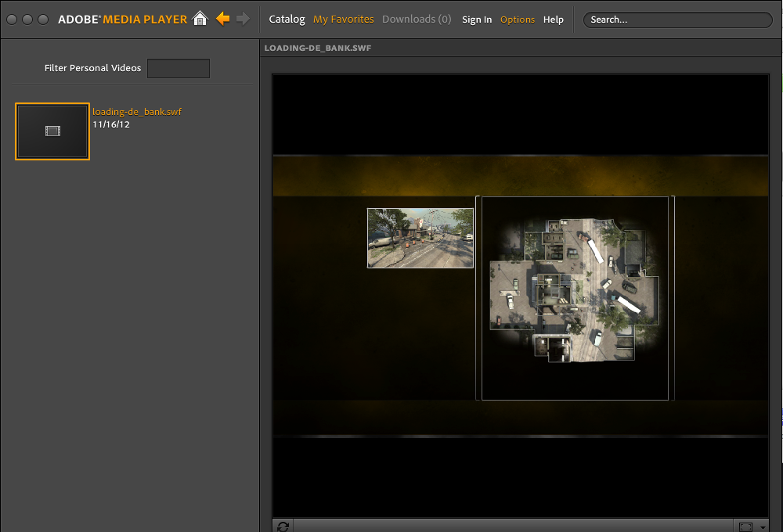The image size is (783, 532).
Task: Open Downloads (0)
Action: point(417,20)
